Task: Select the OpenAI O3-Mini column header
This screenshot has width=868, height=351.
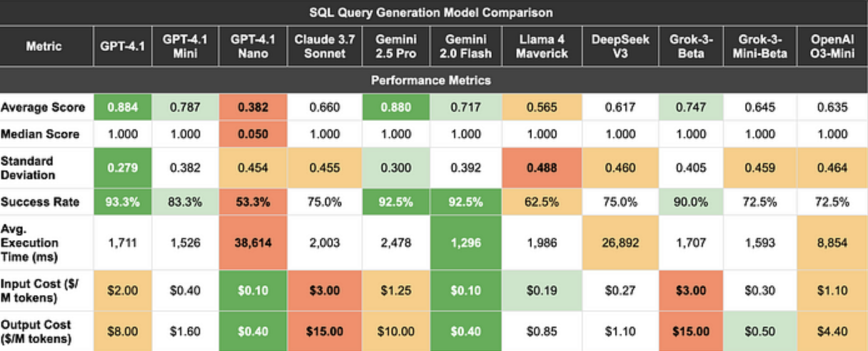Action: [x=833, y=46]
